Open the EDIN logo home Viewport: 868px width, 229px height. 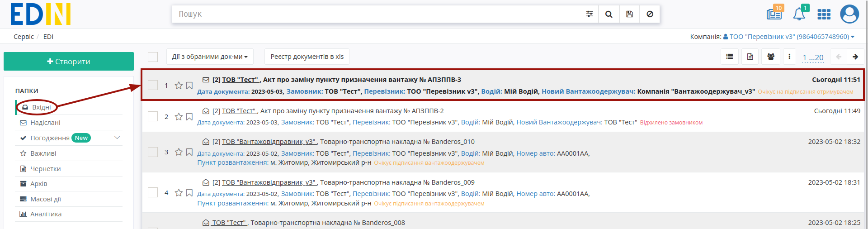(41, 14)
